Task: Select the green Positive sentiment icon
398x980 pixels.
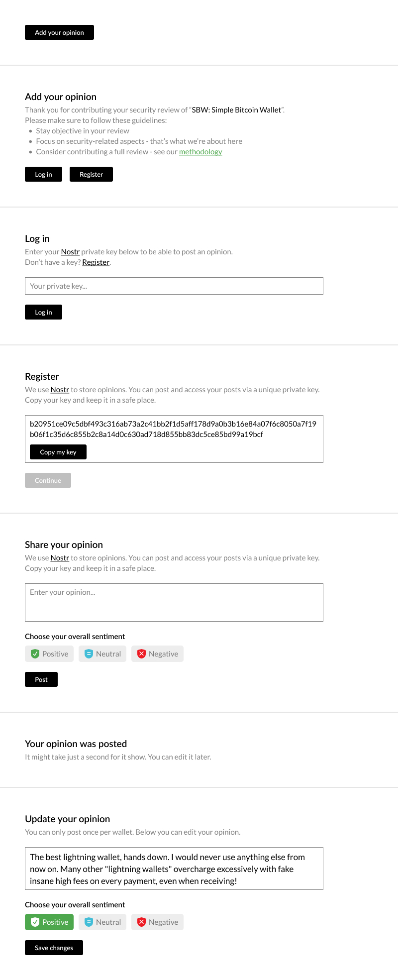Action: tap(35, 653)
